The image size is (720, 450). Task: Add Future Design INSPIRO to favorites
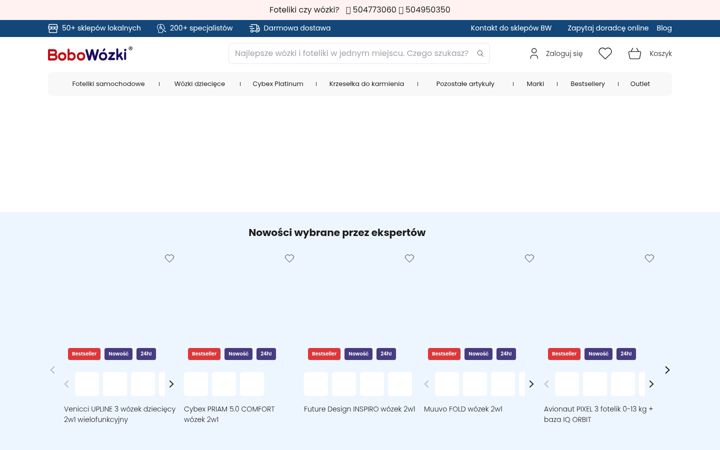pos(409,259)
